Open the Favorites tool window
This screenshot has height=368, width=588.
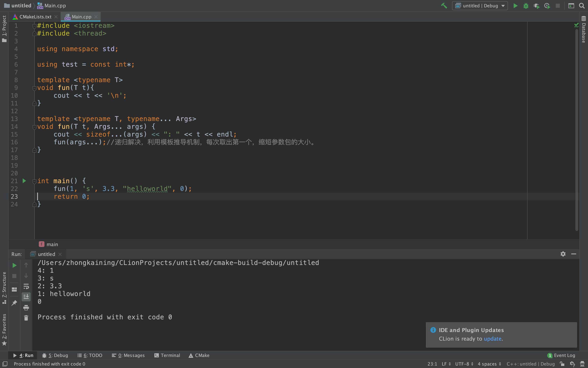click(x=4, y=330)
